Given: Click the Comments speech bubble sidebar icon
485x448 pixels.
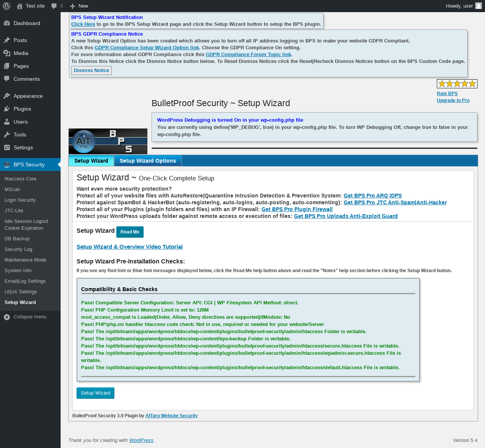Looking at the screenshot, I should pyautogui.click(x=7, y=79).
